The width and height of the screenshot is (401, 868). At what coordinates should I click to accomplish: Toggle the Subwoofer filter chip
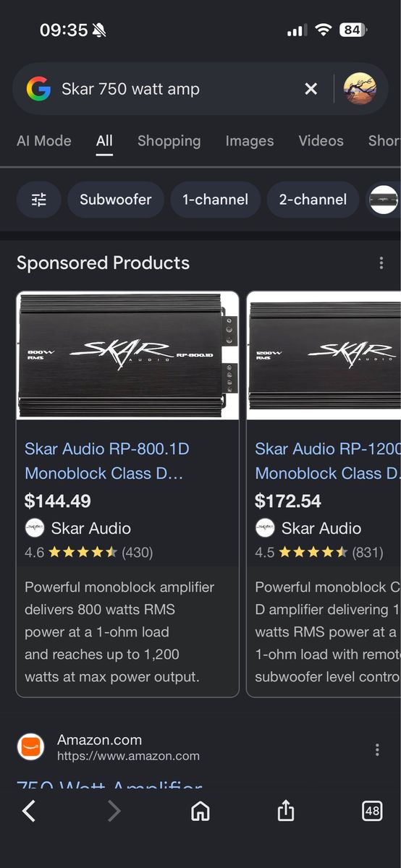[x=116, y=200]
